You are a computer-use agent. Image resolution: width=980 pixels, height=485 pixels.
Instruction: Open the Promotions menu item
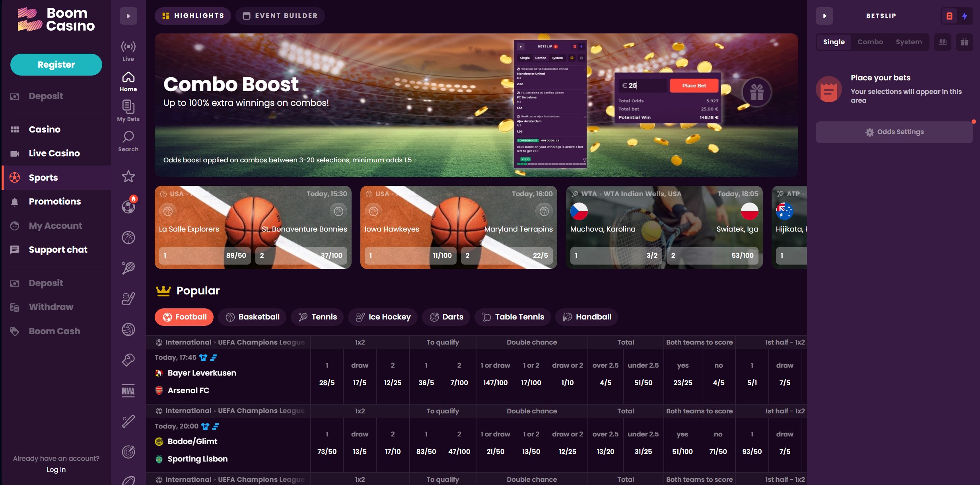(x=55, y=201)
